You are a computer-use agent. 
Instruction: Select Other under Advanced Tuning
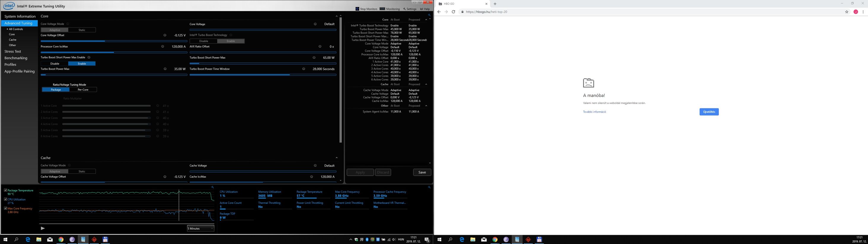[12, 45]
